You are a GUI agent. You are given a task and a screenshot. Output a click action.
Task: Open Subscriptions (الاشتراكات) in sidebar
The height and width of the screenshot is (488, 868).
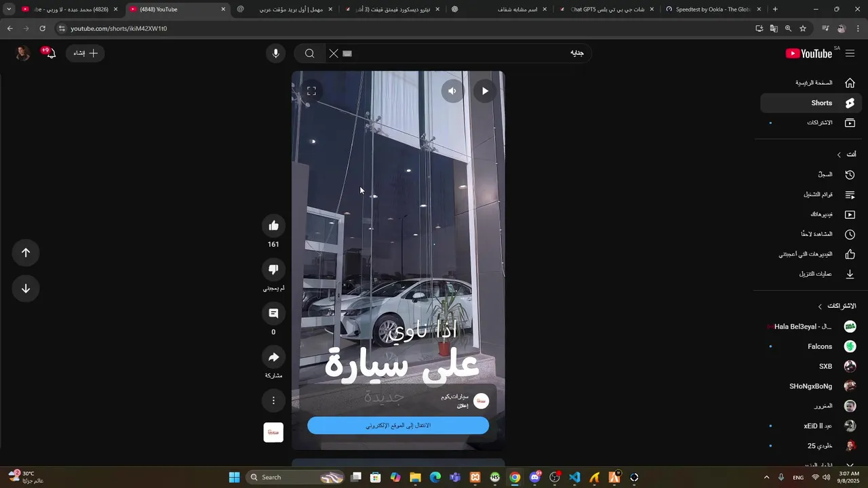[812, 123]
